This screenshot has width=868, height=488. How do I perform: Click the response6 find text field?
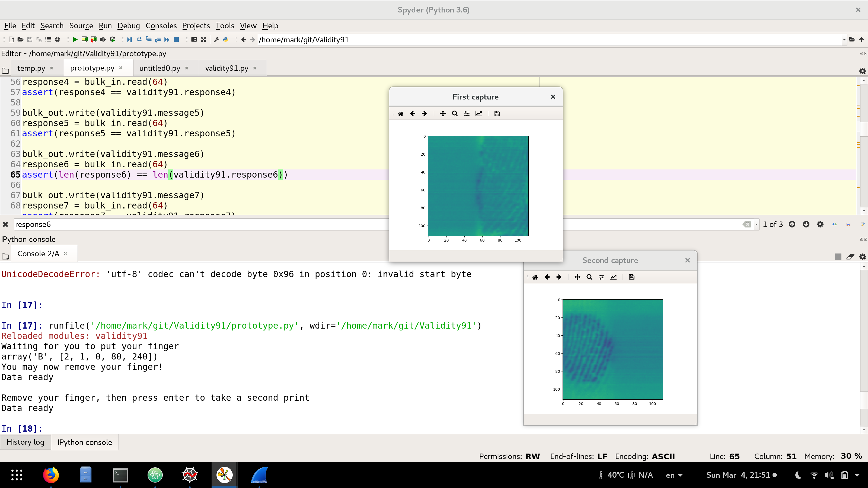pyautogui.click(x=202, y=224)
